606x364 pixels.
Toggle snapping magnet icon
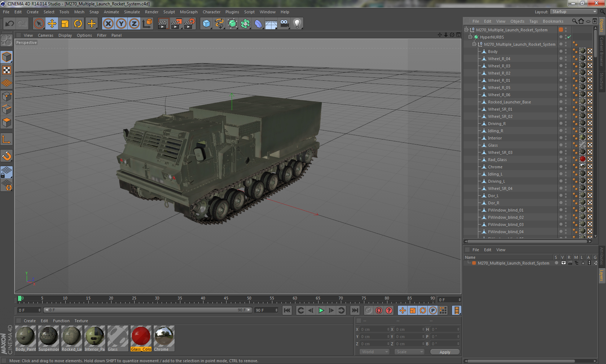click(7, 156)
